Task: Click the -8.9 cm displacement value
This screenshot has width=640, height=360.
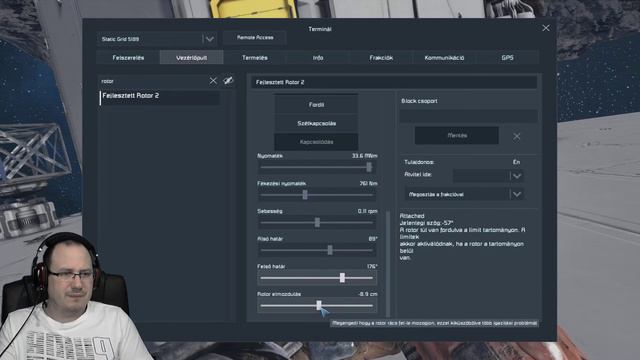Action: pos(367,294)
